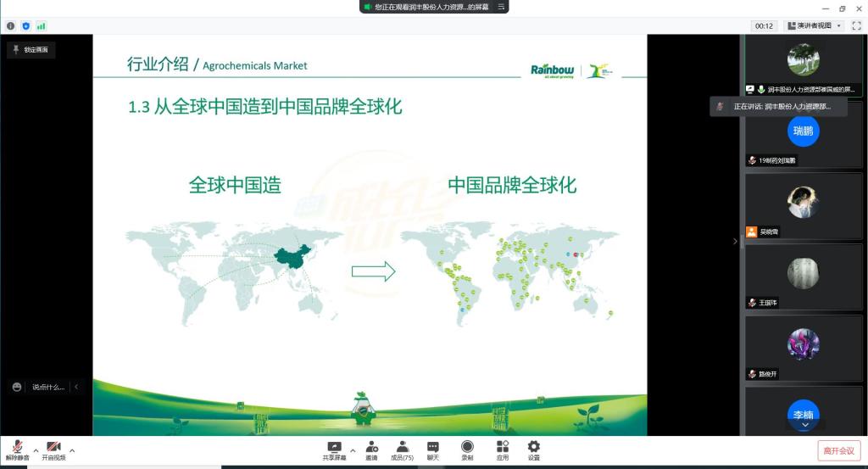This screenshot has height=469, width=868.
Task: Open meeting settings (设置) gear
Action: click(533, 449)
